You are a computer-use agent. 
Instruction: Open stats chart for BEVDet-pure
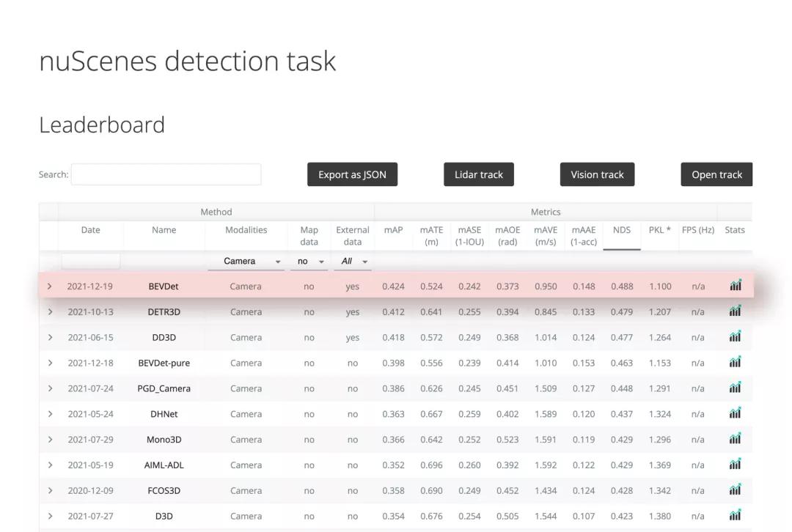click(x=735, y=363)
